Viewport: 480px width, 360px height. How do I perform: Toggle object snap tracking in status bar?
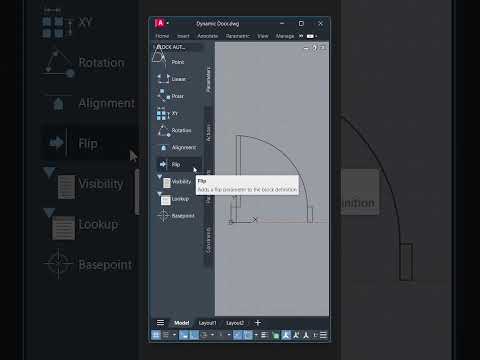point(237,335)
